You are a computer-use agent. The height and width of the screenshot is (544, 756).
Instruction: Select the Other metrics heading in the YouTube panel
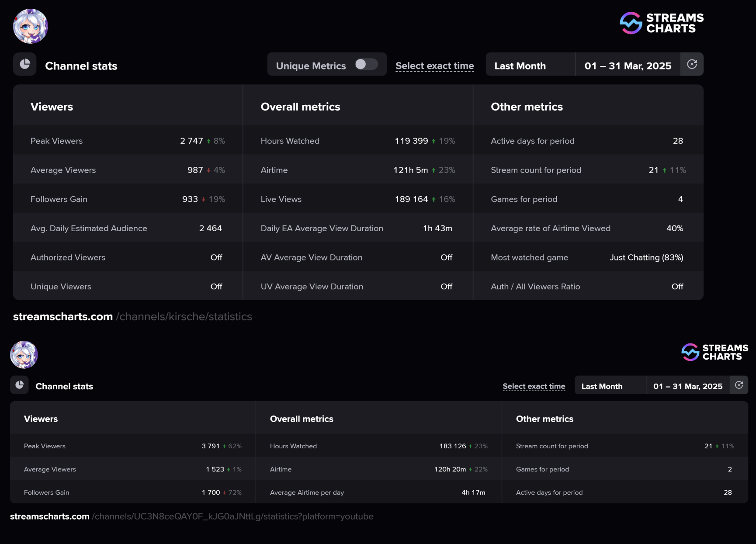click(x=544, y=419)
